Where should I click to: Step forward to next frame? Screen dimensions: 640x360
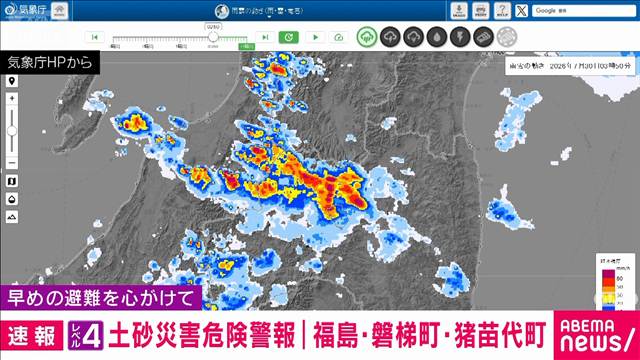(265, 37)
